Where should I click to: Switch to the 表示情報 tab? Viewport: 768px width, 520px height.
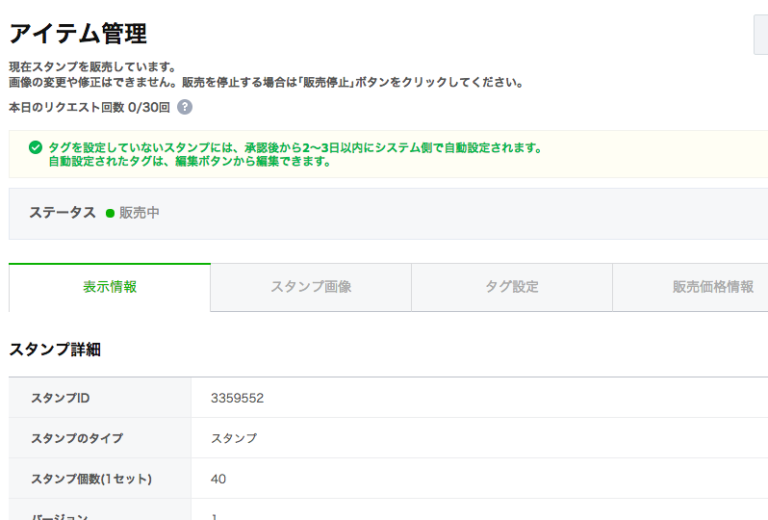pos(110,287)
